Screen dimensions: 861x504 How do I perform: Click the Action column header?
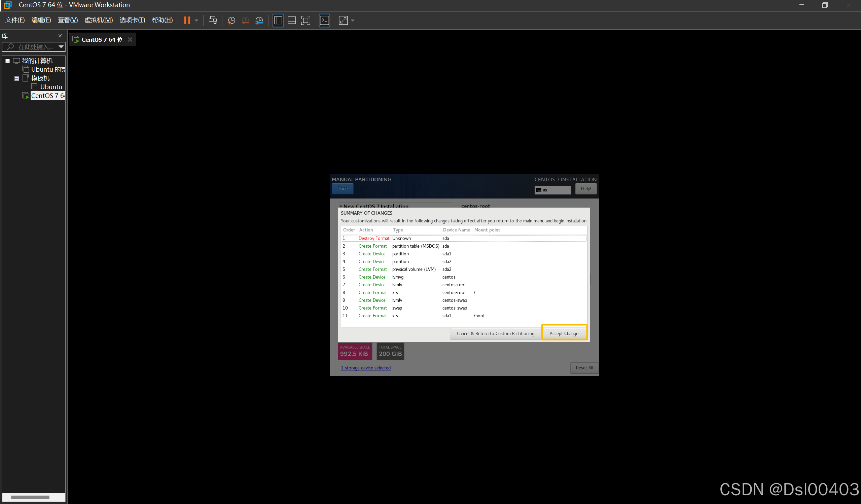tap(373, 230)
